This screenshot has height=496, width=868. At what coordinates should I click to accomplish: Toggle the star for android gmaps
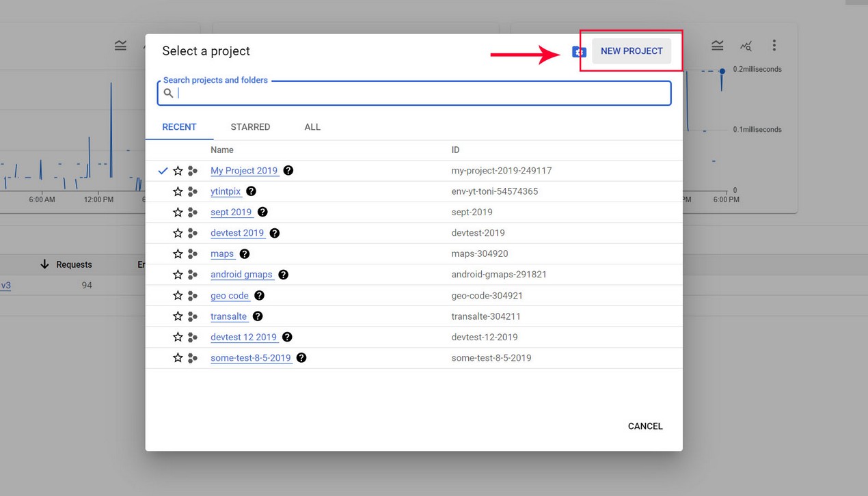tap(178, 275)
